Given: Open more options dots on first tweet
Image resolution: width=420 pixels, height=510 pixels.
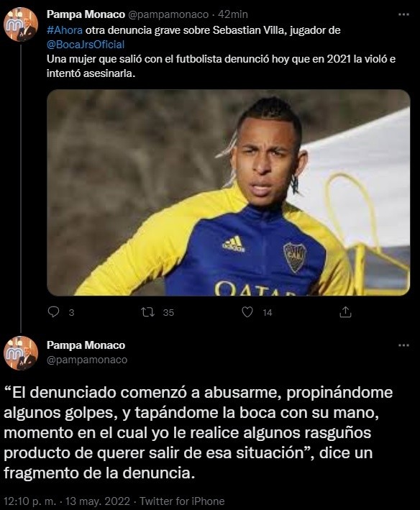Looking at the screenshot, I should click(x=403, y=14).
